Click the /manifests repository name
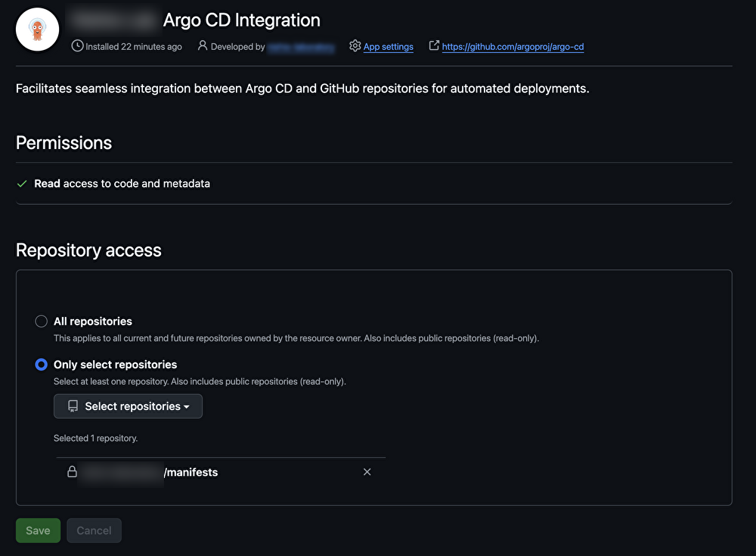The height and width of the screenshot is (556, 756). tap(191, 473)
